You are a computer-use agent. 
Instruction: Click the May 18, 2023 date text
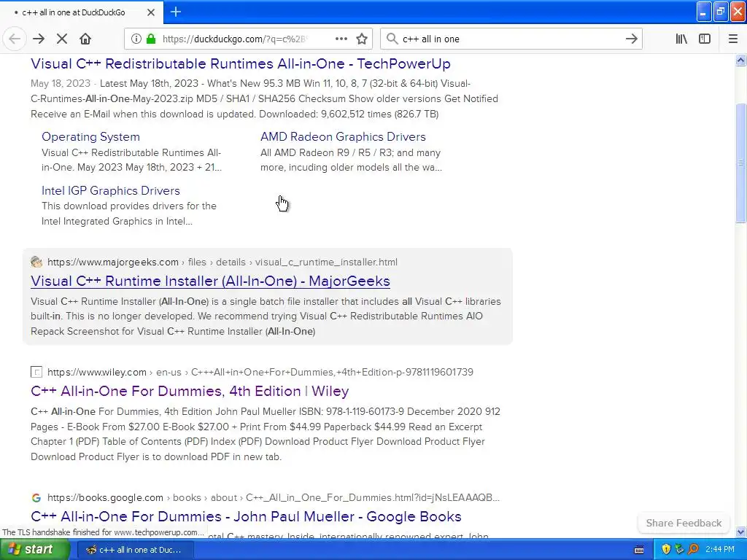[61, 83]
